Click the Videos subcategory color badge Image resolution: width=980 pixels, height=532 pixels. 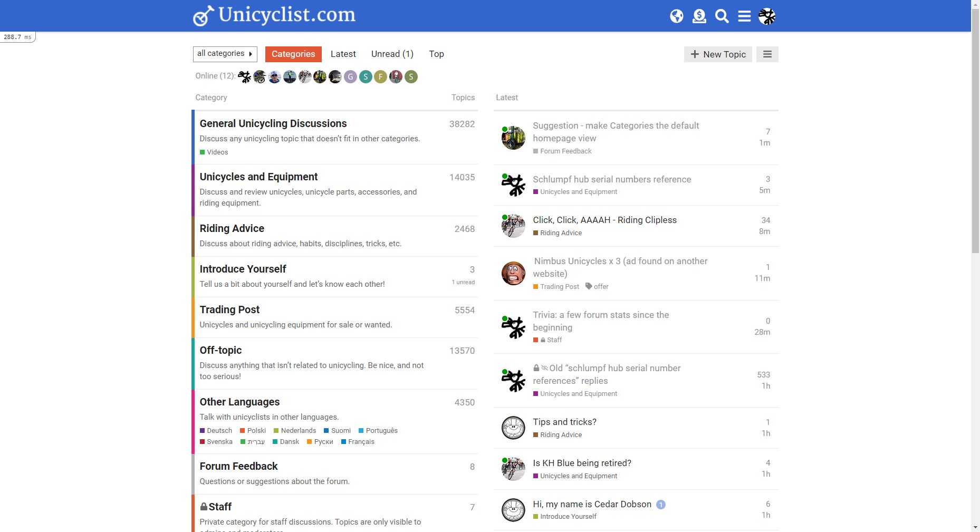click(203, 152)
